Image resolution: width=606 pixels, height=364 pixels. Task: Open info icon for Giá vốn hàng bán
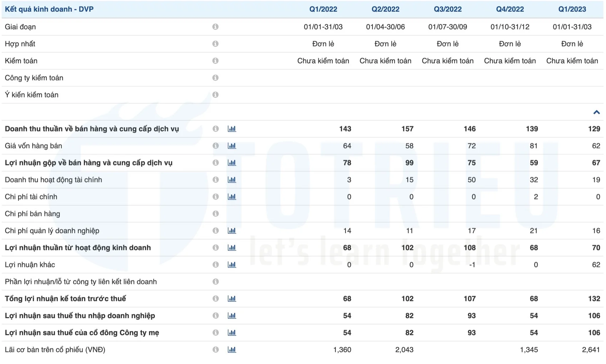(216, 146)
